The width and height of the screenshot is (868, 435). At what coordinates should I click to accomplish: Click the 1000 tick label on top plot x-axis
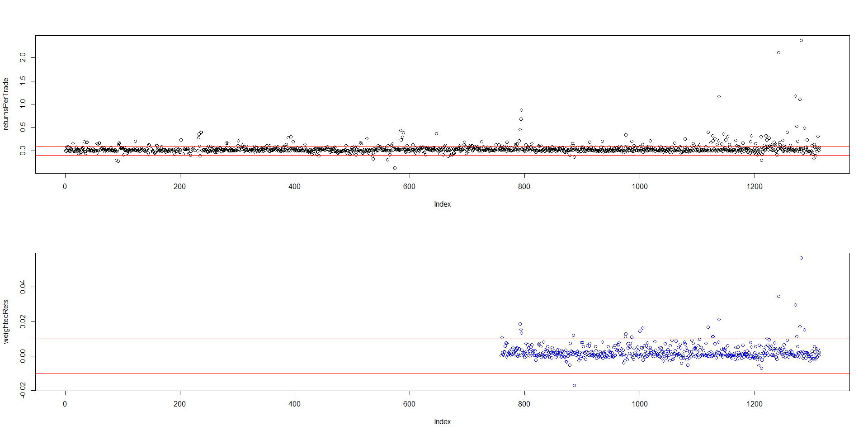[639, 187]
